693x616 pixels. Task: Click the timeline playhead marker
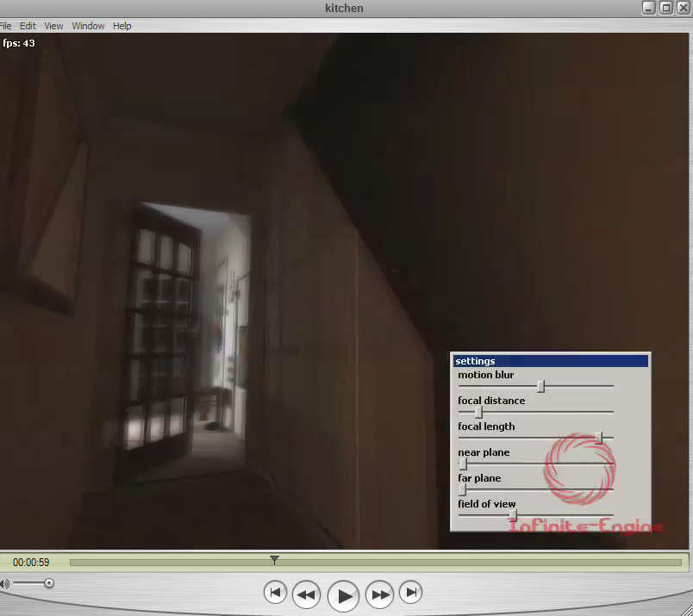[274, 561]
